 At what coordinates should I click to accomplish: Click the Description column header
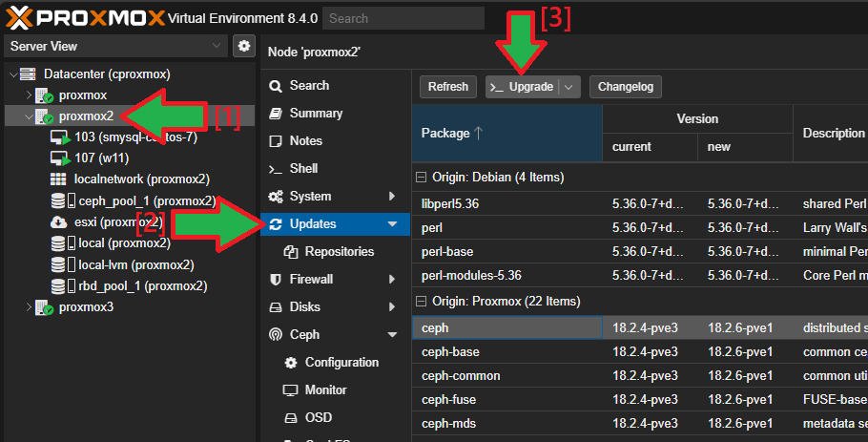pos(831,133)
